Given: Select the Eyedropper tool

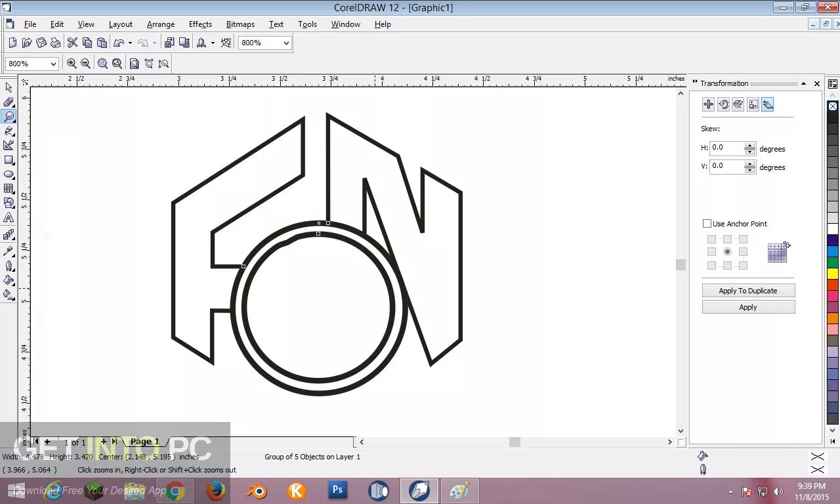Looking at the screenshot, I should coord(9,251).
